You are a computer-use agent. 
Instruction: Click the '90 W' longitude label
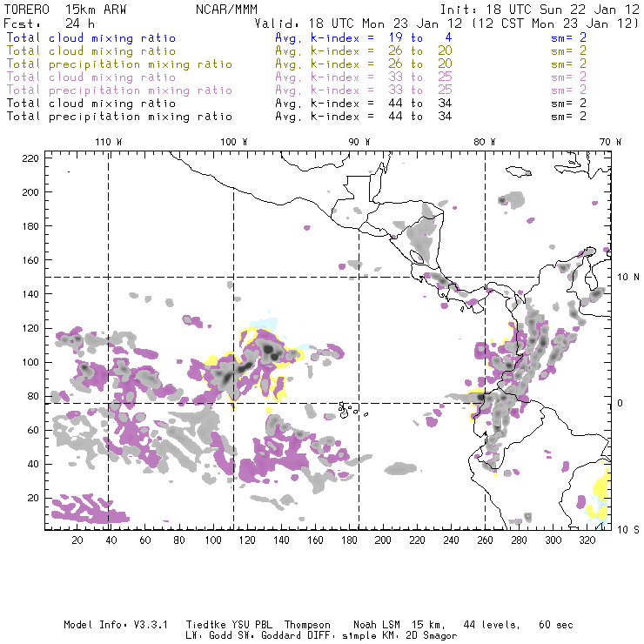(359, 142)
